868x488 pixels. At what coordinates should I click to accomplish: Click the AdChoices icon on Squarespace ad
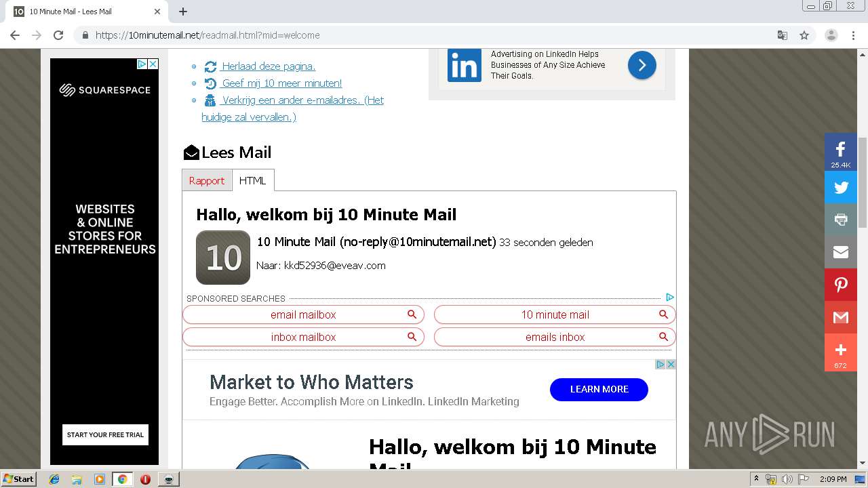[x=142, y=64]
